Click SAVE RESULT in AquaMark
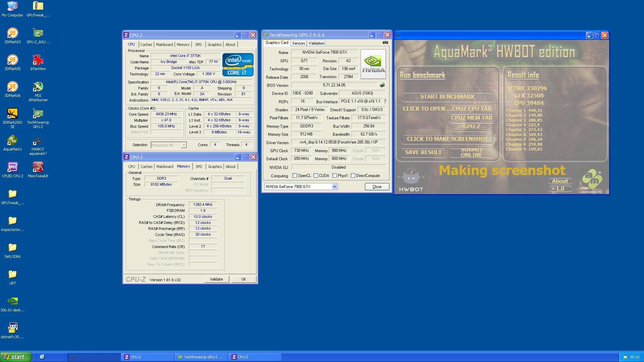 pos(423,153)
